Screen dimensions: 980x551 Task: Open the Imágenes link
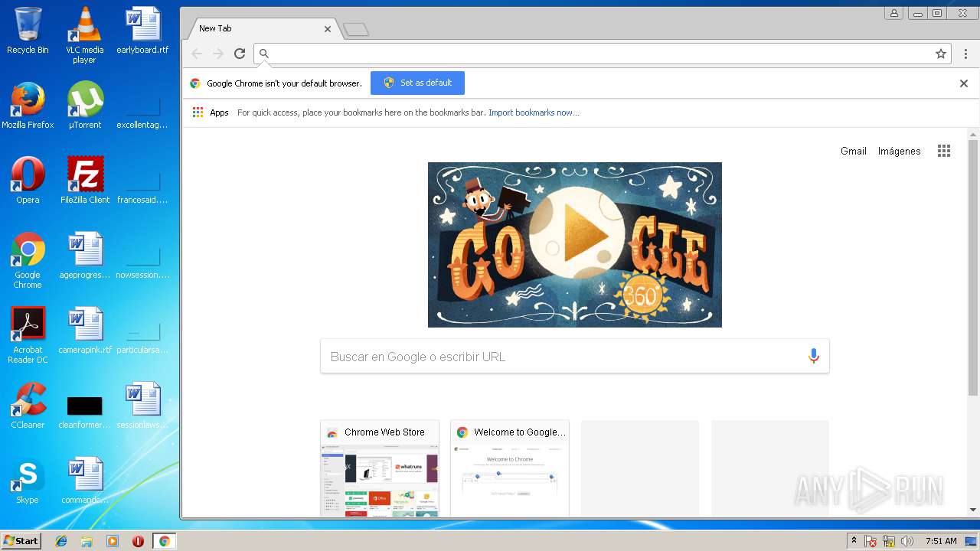click(899, 151)
